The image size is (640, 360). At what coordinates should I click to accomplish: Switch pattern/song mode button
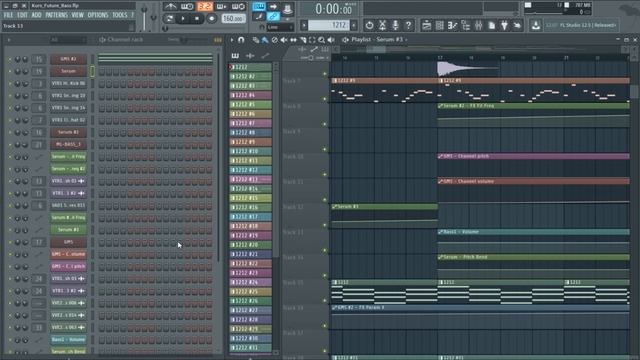(x=169, y=19)
